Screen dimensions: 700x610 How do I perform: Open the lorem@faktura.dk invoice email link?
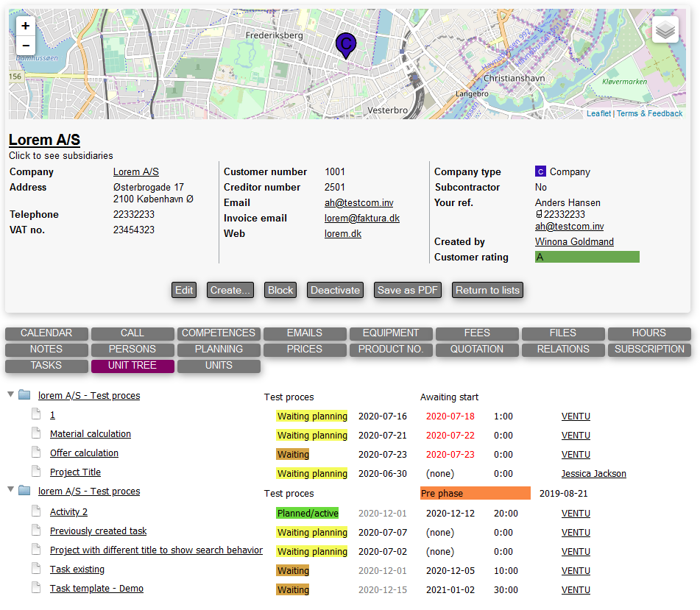point(361,219)
